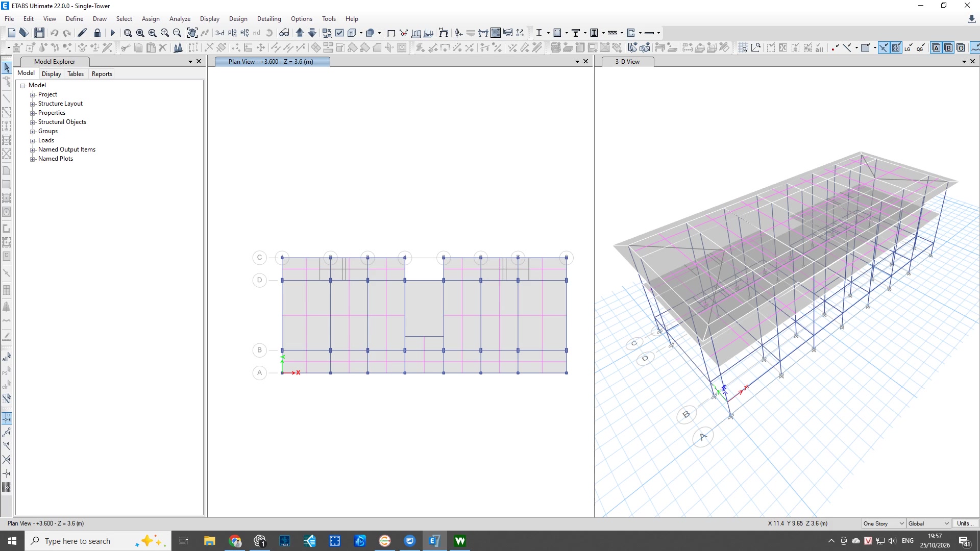Viewport: 980px width, 551px height.
Task: Click the Named Output Items tree row
Action: 67,149
